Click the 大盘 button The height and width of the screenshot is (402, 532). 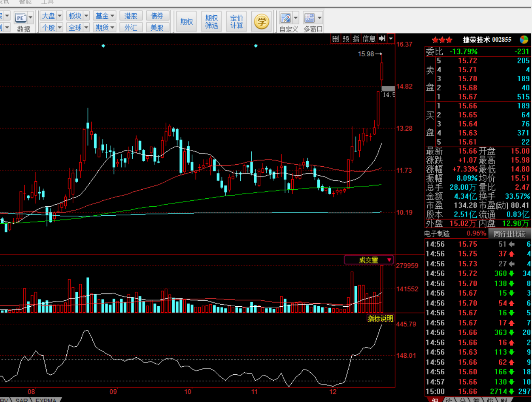[x=48, y=16]
